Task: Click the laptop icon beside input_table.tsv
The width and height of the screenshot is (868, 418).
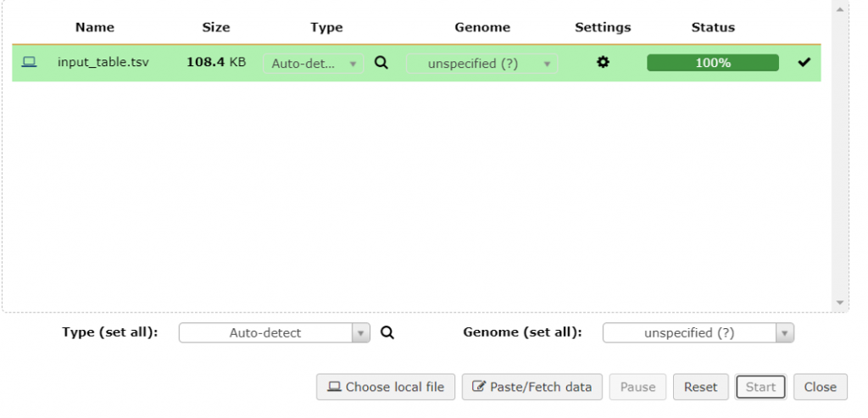Action: coord(29,62)
